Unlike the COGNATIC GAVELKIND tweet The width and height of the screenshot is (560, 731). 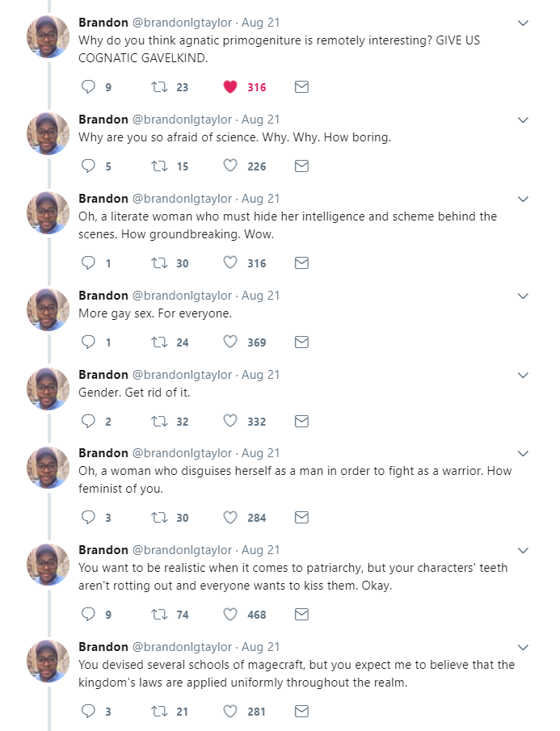pyautogui.click(x=230, y=87)
